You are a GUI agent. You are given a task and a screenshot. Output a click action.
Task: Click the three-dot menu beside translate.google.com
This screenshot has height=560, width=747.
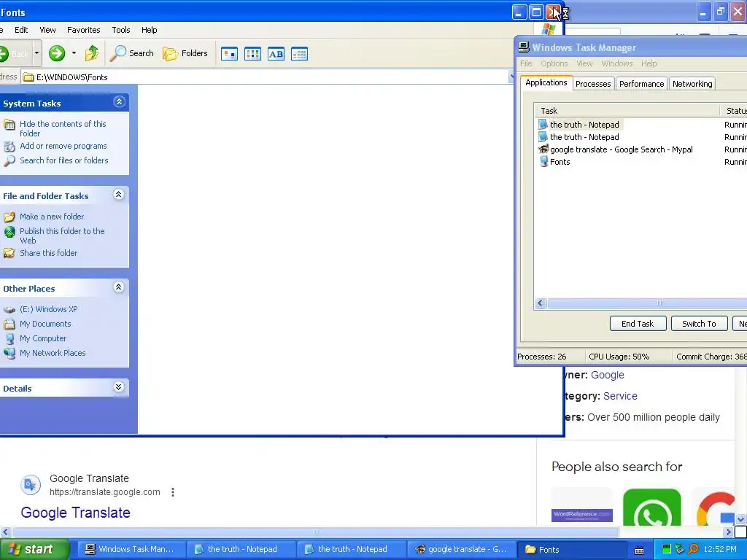coord(173,492)
